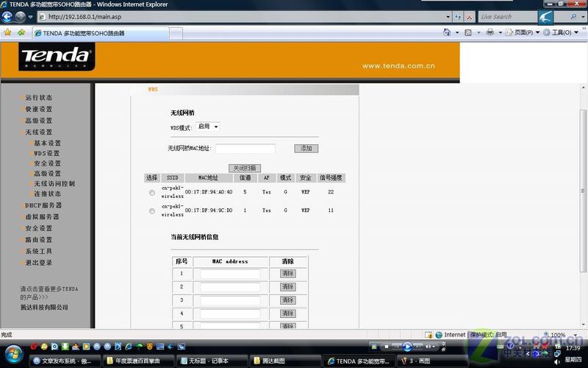The width and height of the screenshot is (588, 368).
Task: Open 路由设置 in the sidebar
Action: point(39,240)
